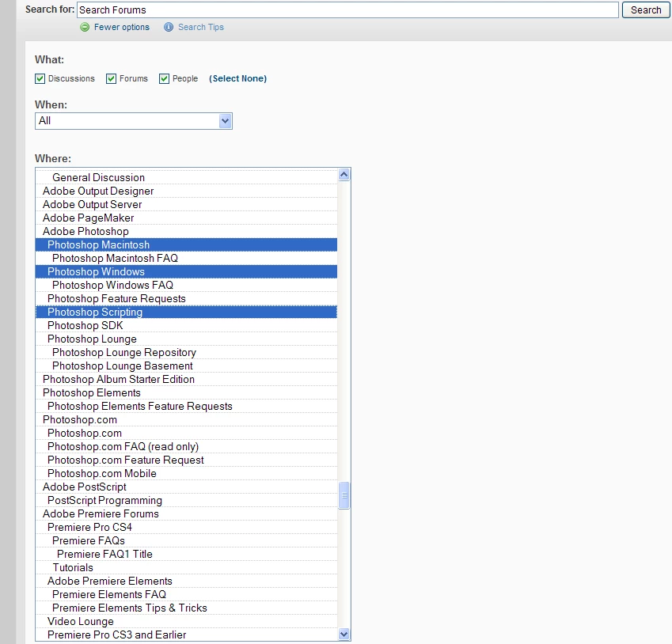
Task: Collapse with Fewer options link
Action: (122, 27)
